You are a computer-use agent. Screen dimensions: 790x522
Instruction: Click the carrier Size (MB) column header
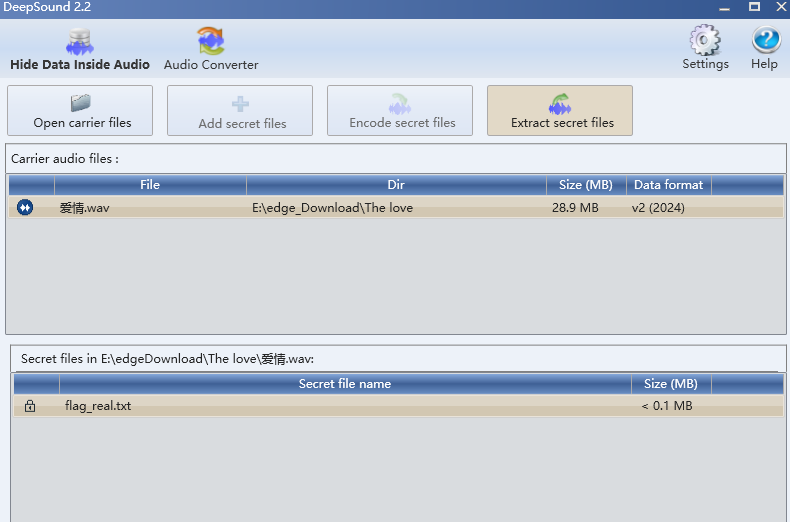[586, 185]
